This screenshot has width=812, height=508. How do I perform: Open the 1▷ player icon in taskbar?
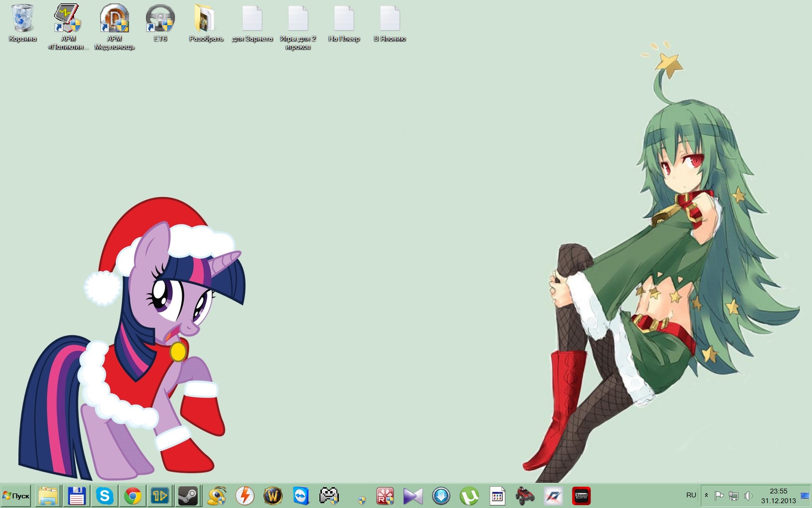coord(160,496)
